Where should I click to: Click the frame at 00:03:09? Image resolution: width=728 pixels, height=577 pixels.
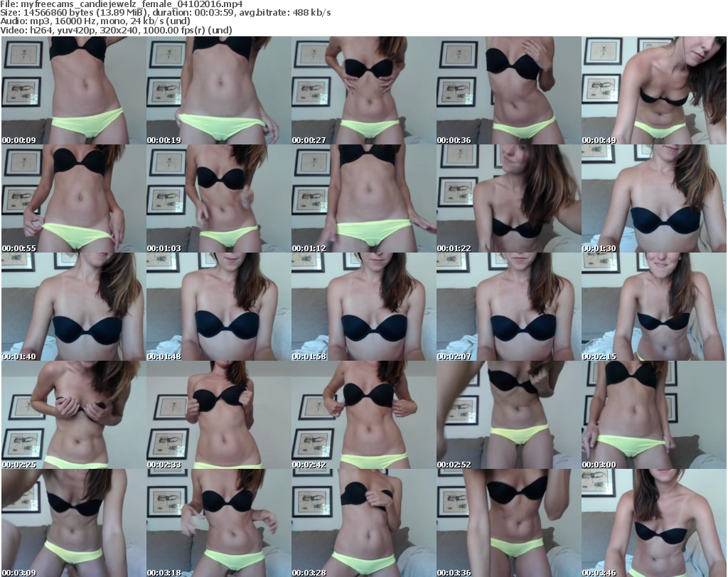[x=73, y=523]
